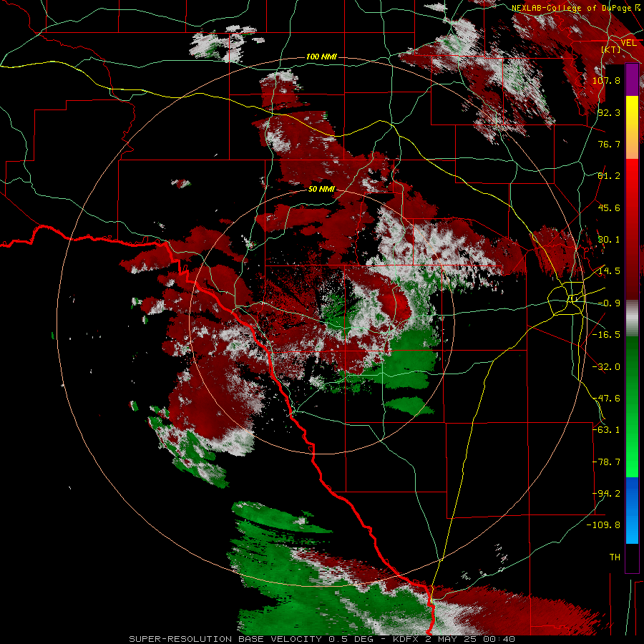Screen dimensions: 644x644
Task: Click the VEL legend title
Action: pos(628,43)
